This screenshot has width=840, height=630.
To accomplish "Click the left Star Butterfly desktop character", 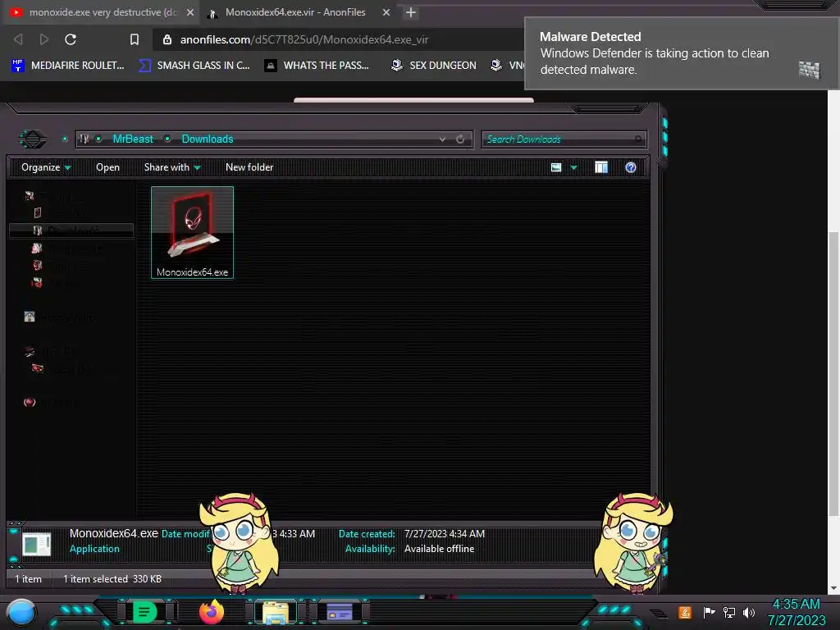I will [240, 542].
